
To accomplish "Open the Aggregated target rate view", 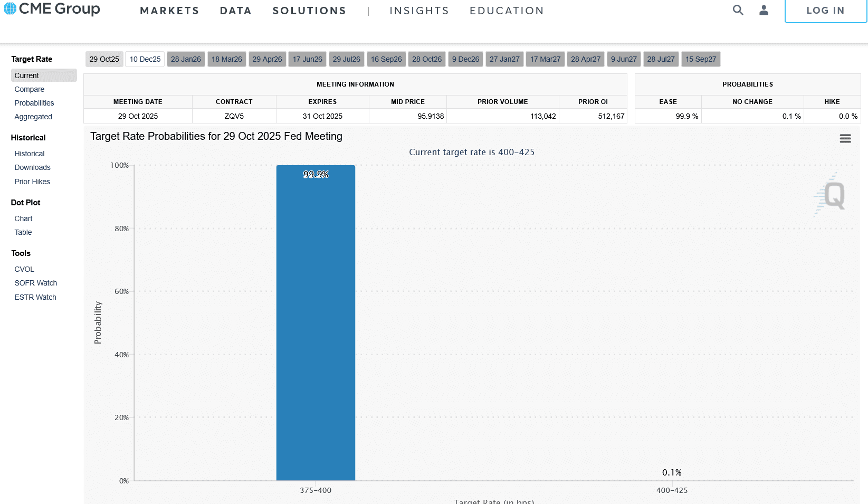I will click(33, 117).
